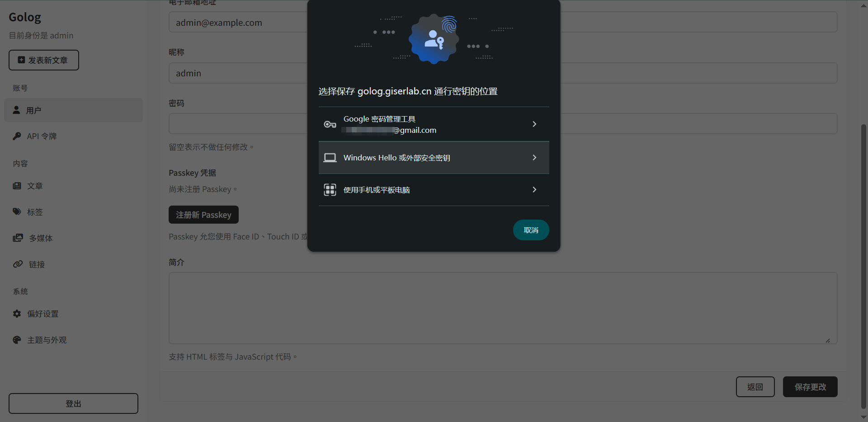Click the key icon for Google 密码管理工具
The width and height of the screenshot is (868, 422).
click(330, 124)
